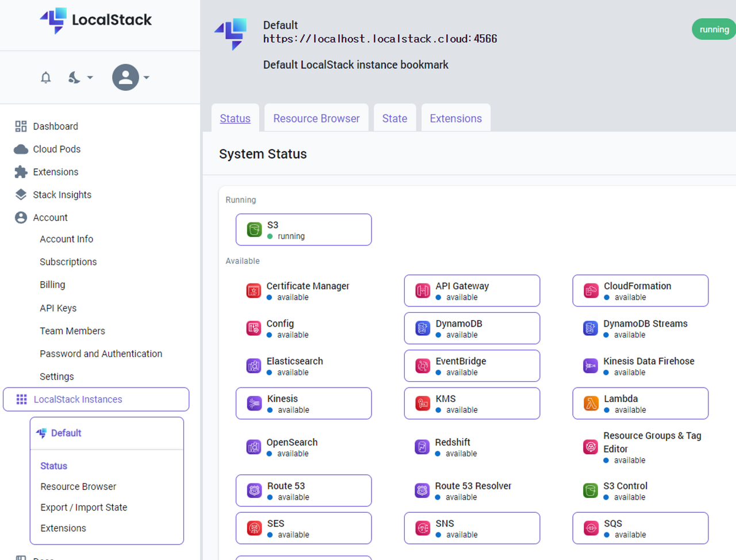Image resolution: width=736 pixels, height=560 pixels.
Task: Click the Redshift icon
Action: [422, 447]
